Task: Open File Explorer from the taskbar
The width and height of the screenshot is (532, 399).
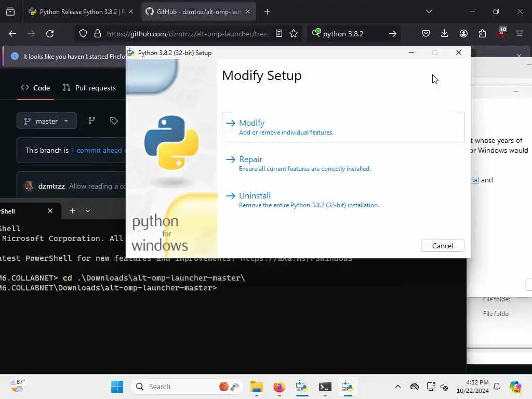Action: coord(257,387)
